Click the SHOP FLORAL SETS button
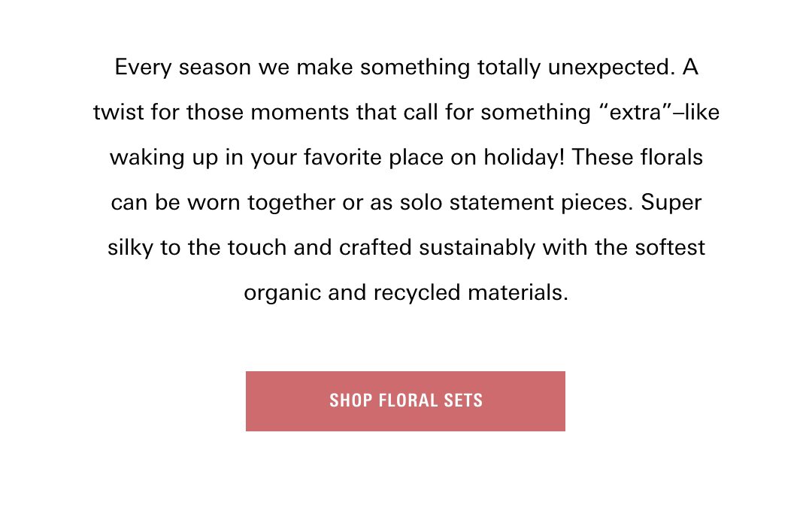Screen dimensions: 812x511 point(405,401)
